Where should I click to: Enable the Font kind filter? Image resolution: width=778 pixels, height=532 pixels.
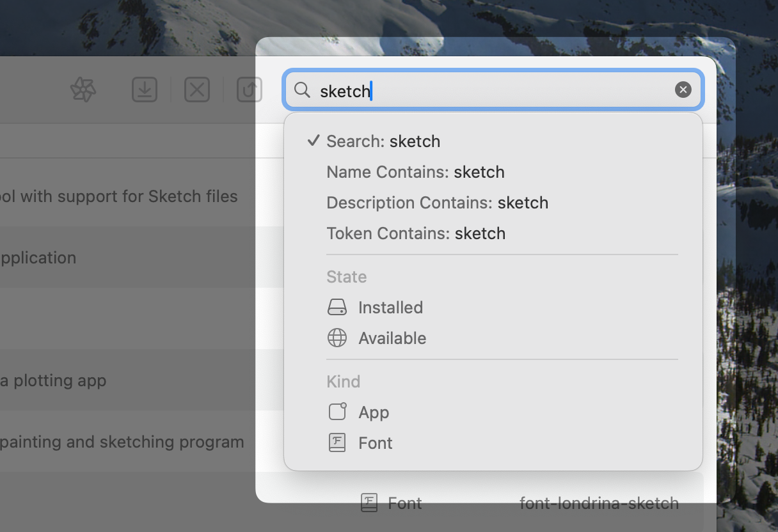(375, 442)
